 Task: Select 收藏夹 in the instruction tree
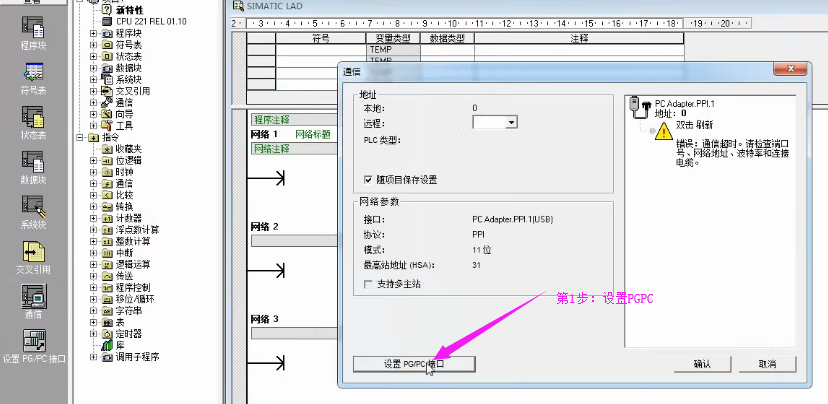click(128, 149)
